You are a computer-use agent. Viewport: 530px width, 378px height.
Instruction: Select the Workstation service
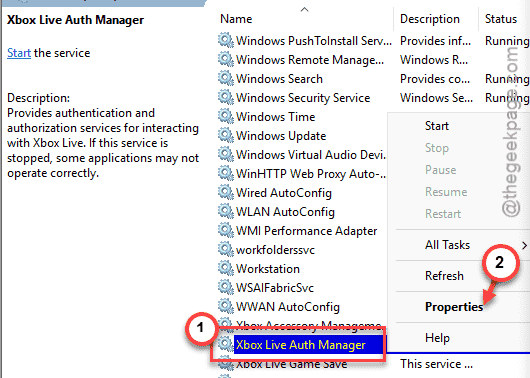(x=268, y=269)
